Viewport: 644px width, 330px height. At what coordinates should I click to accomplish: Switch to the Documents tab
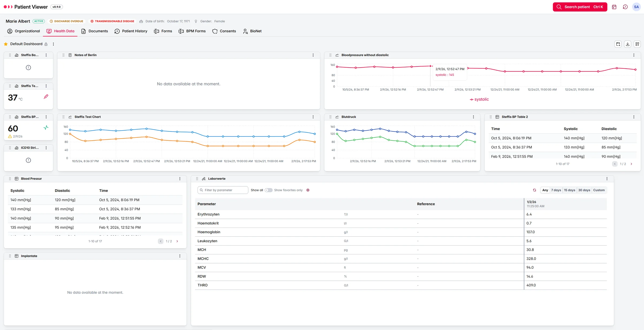(94, 31)
